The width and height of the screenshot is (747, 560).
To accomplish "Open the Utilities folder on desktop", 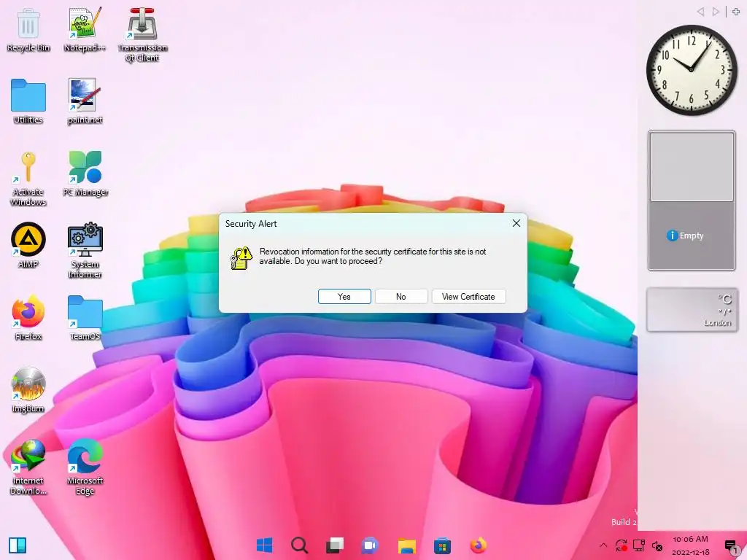I will click(x=28, y=101).
